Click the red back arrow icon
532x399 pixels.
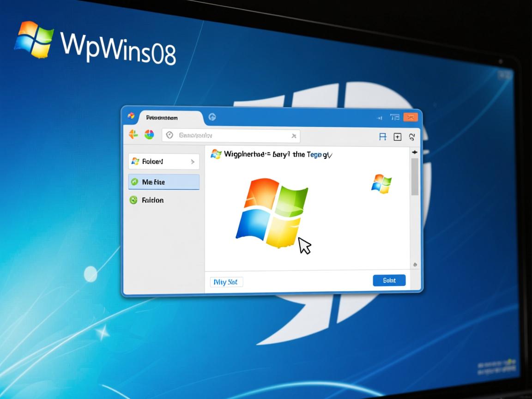pyautogui.click(x=134, y=134)
